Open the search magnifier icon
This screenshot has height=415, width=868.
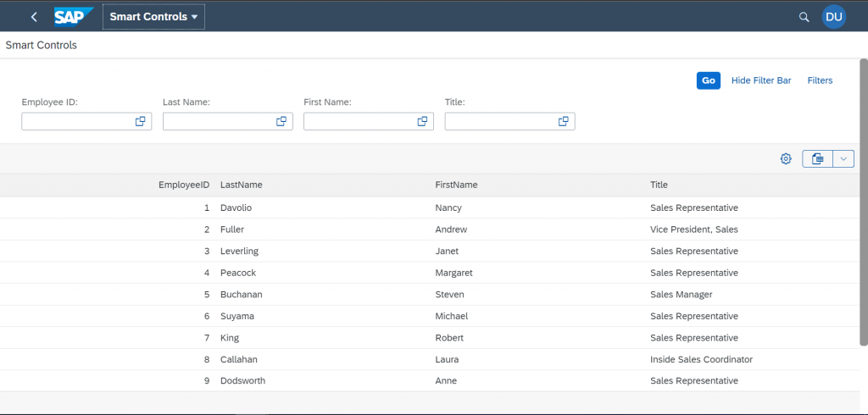[x=804, y=17]
